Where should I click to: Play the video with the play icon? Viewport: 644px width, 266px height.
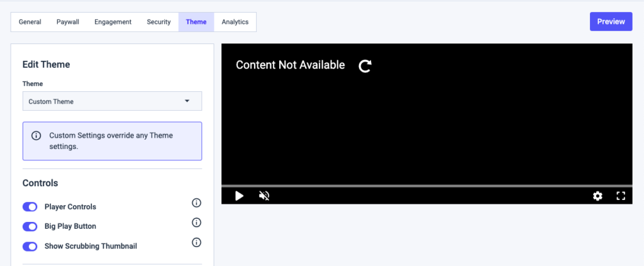[239, 196]
